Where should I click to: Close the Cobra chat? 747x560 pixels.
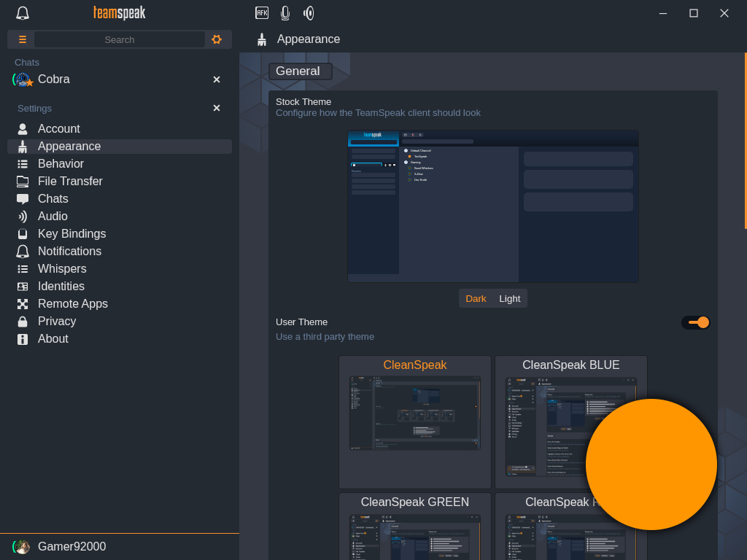[217, 79]
